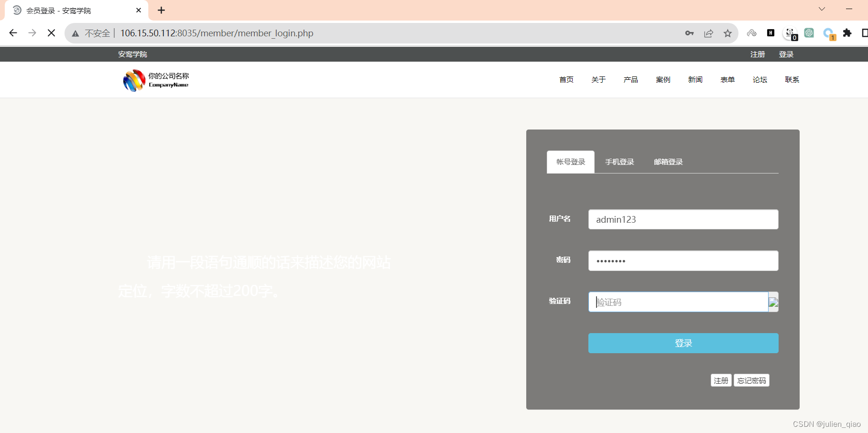The width and height of the screenshot is (868, 433).
Task: Open 论坛 in the navigation menu
Action: pos(760,80)
